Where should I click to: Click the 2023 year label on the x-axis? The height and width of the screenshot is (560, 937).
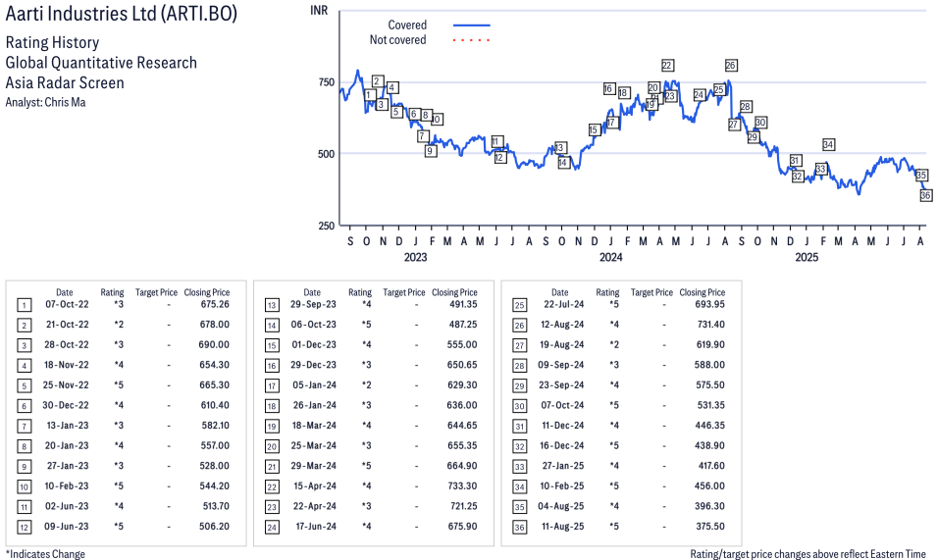pos(415,257)
